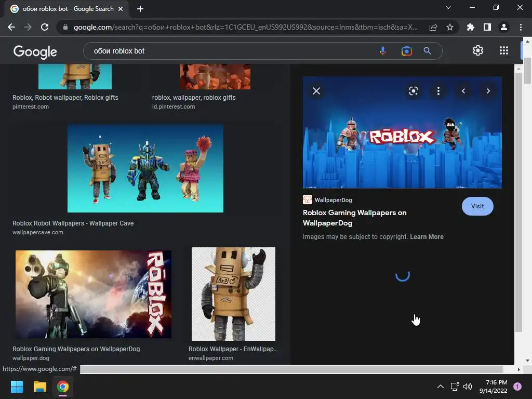The image size is (532, 399).
Task: Click the lock icon in address bar
Action: (65, 27)
